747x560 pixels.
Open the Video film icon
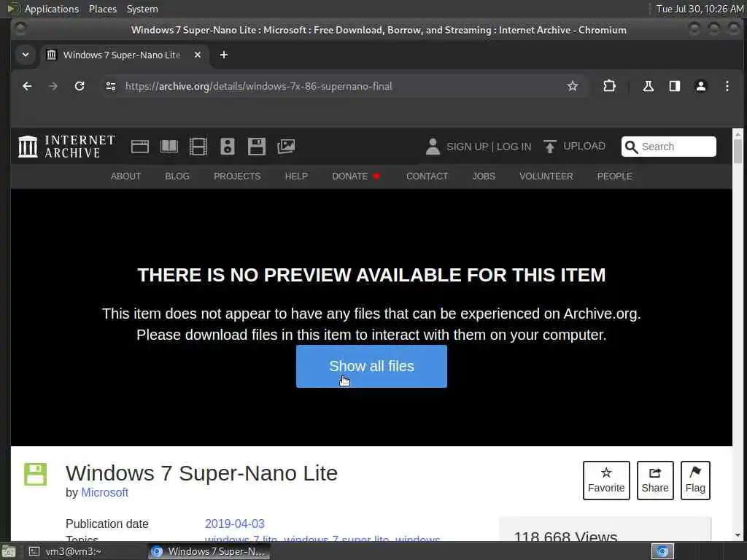point(198,147)
